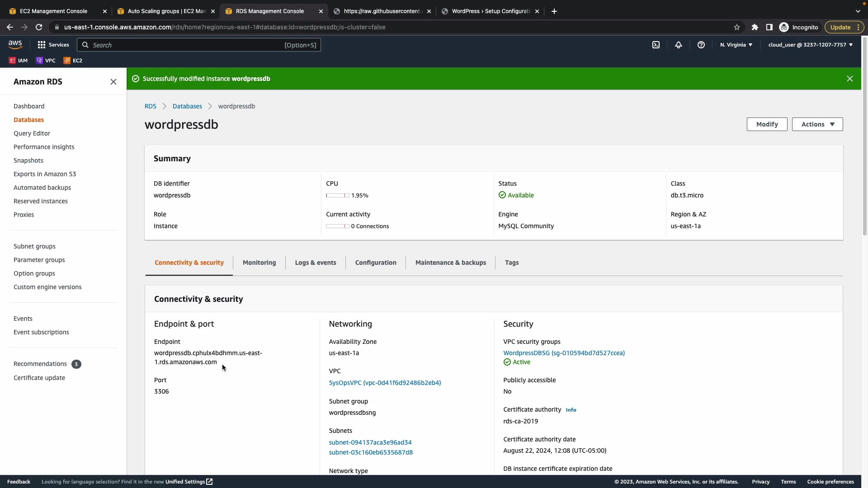
Task: Collapse the Amazon RDS side panel
Action: (x=113, y=82)
